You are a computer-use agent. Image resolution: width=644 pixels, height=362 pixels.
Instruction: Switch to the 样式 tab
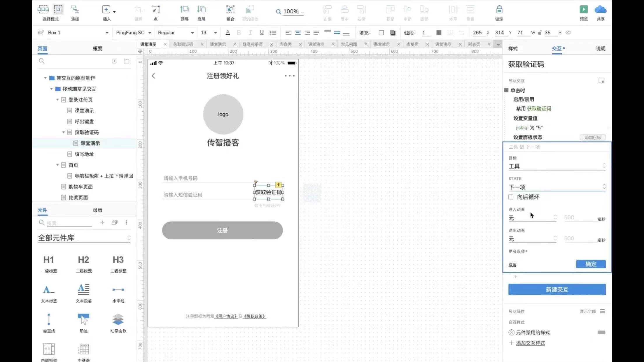[x=513, y=49]
